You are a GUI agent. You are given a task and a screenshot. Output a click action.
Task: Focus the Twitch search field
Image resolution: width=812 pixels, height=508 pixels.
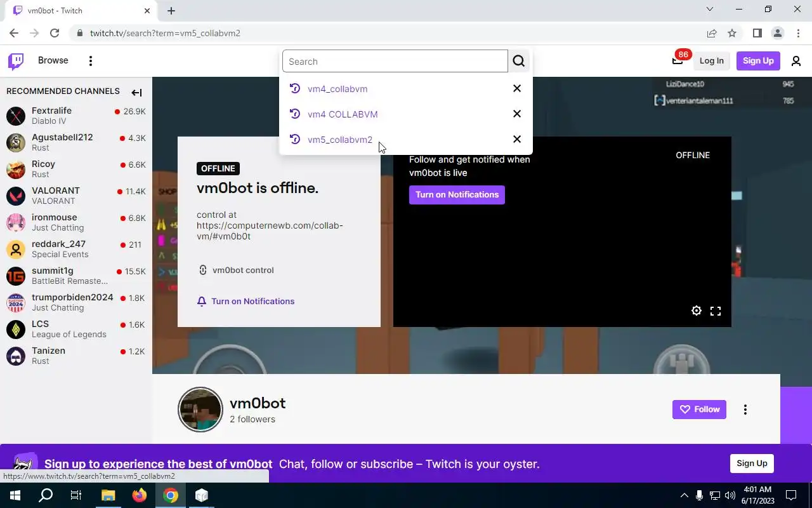coord(395,62)
